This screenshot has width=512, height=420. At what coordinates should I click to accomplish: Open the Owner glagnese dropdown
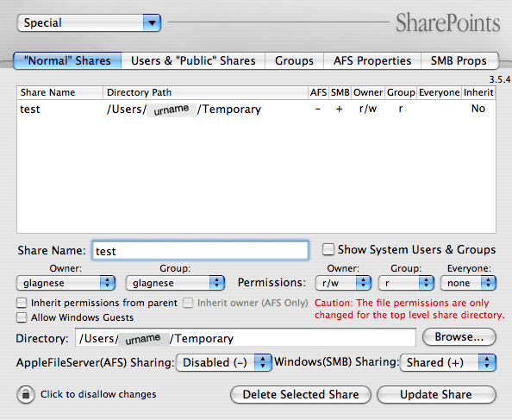[x=66, y=283]
